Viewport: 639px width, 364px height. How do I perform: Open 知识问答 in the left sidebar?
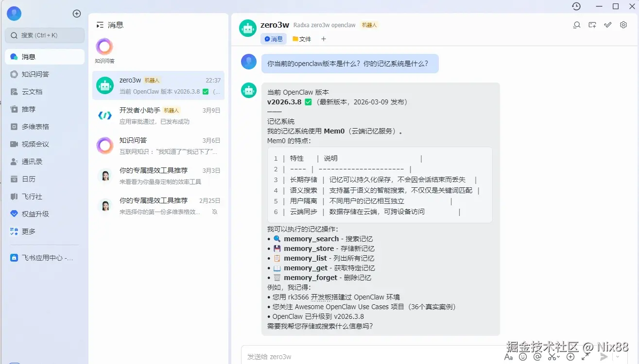45,74
